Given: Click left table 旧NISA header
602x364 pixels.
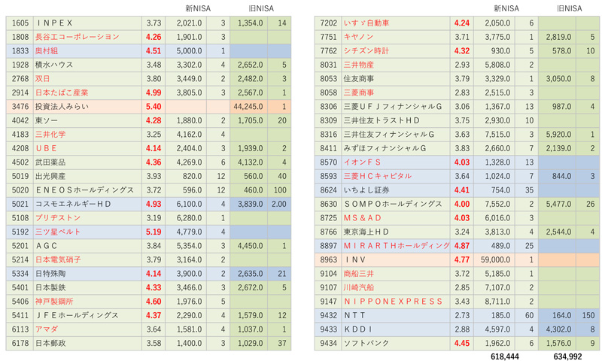Looking at the screenshot, I should tap(261, 8).
